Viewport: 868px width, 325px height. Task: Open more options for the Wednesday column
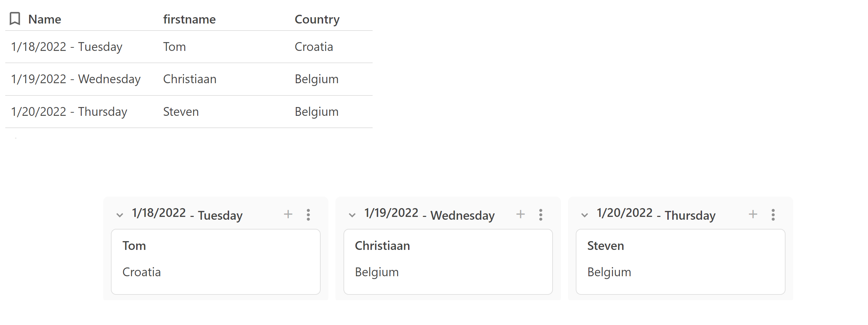(x=541, y=214)
